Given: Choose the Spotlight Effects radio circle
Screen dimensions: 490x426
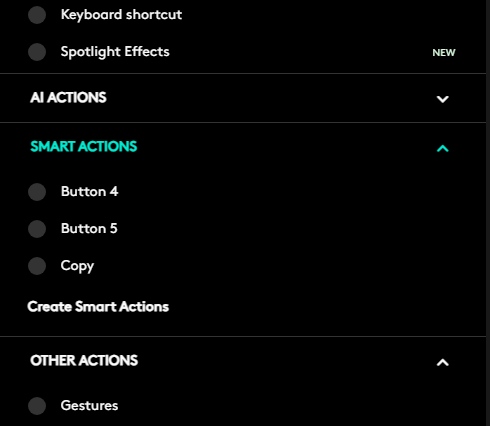Looking at the screenshot, I should pos(37,52).
